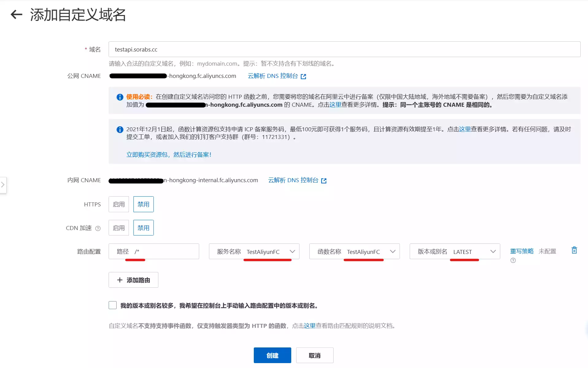The height and width of the screenshot is (368, 588).
Task: Click the 创建 button
Action: tap(272, 355)
